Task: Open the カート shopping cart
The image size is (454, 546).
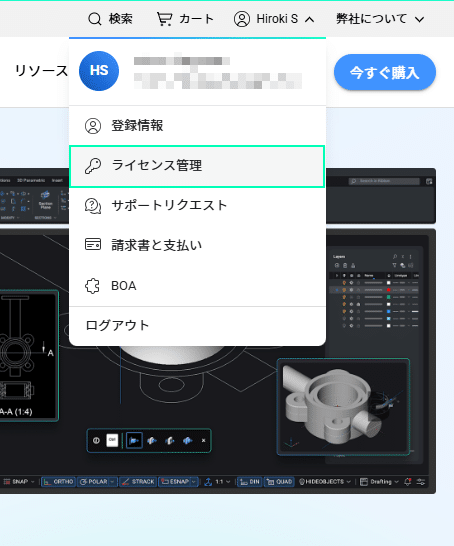Action: (x=185, y=19)
